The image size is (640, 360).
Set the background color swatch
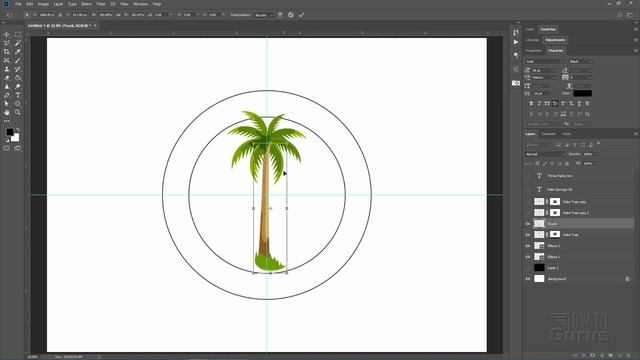click(x=15, y=138)
